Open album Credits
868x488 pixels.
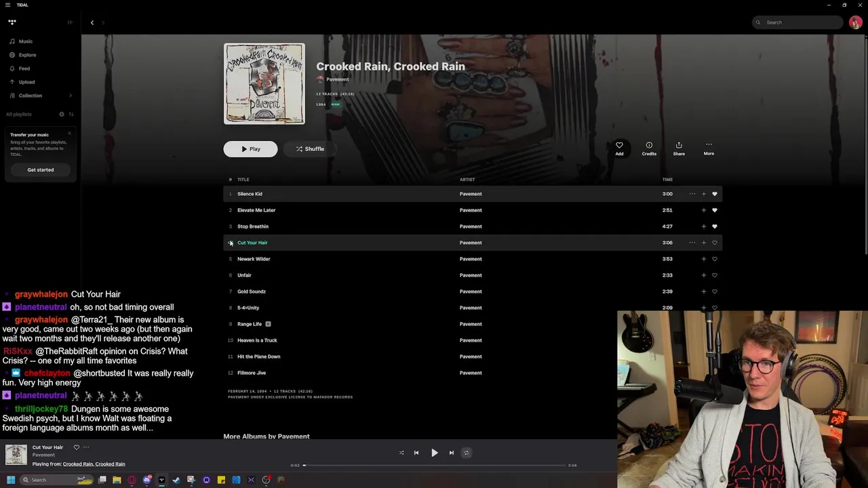649,148
